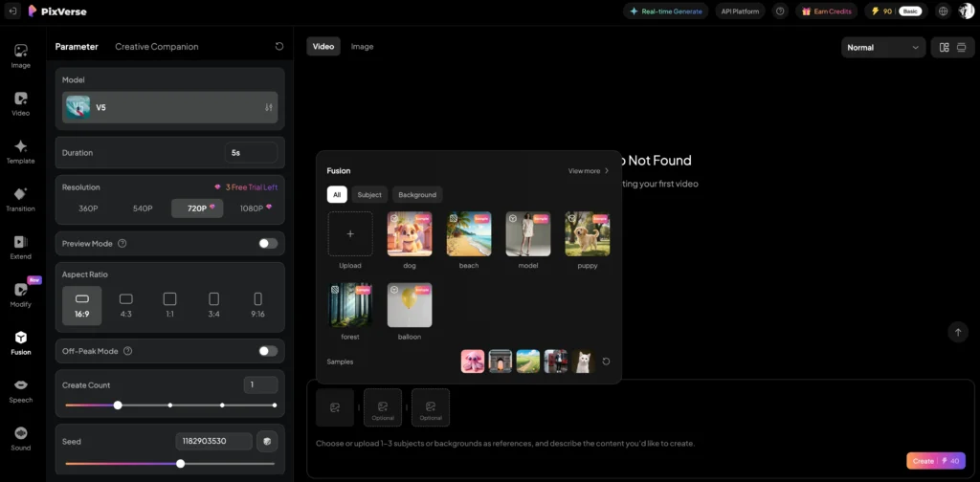980x482 pixels.
Task: Select the forest sample thumbnail
Action: [x=350, y=305]
